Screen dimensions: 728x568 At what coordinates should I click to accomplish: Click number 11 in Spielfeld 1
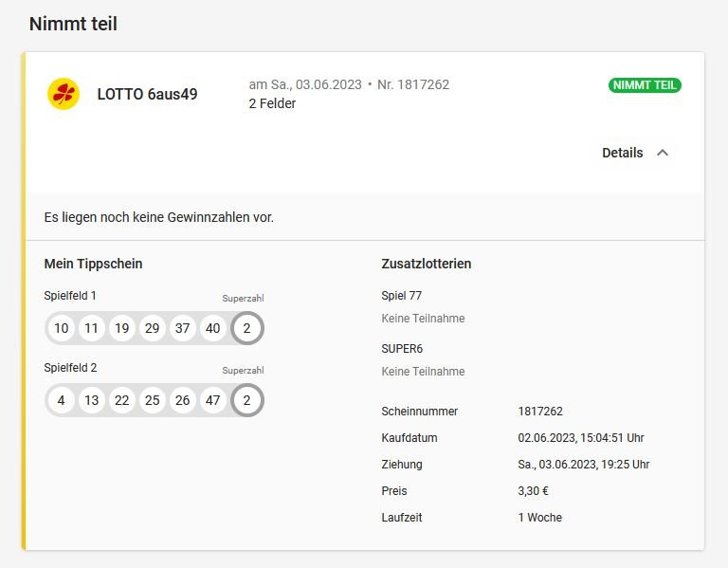[x=91, y=328]
